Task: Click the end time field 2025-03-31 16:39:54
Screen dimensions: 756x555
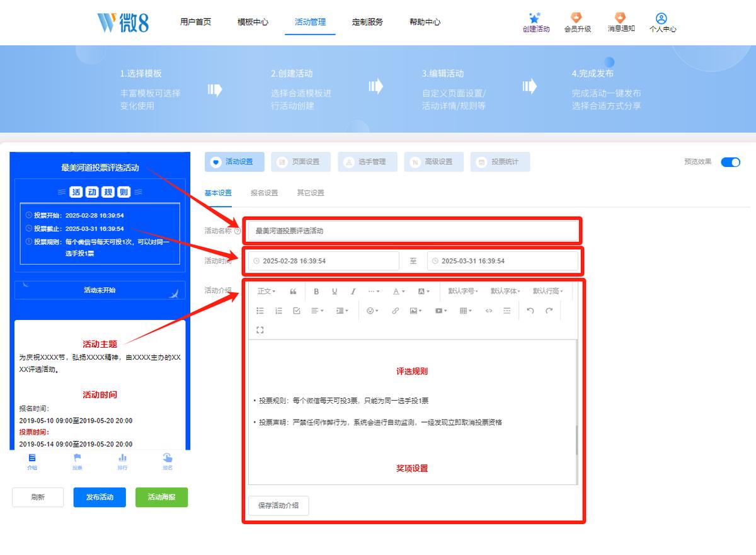Action: coord(502,261)
